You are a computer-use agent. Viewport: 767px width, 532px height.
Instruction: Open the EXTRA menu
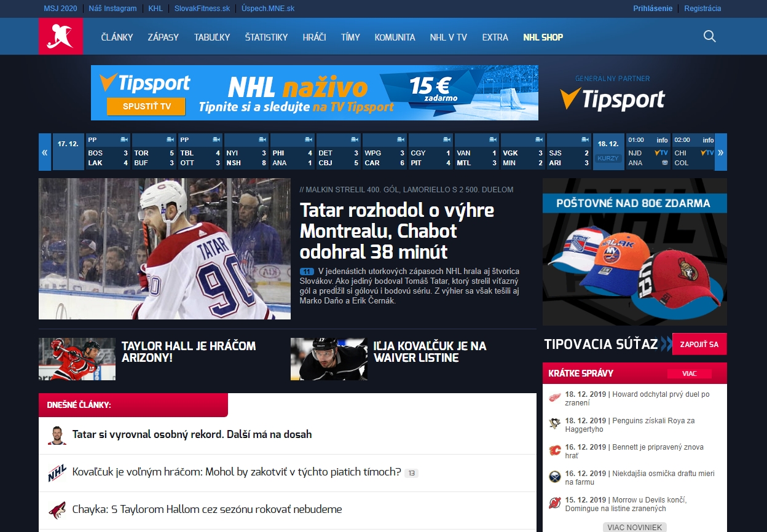point(495,37)
